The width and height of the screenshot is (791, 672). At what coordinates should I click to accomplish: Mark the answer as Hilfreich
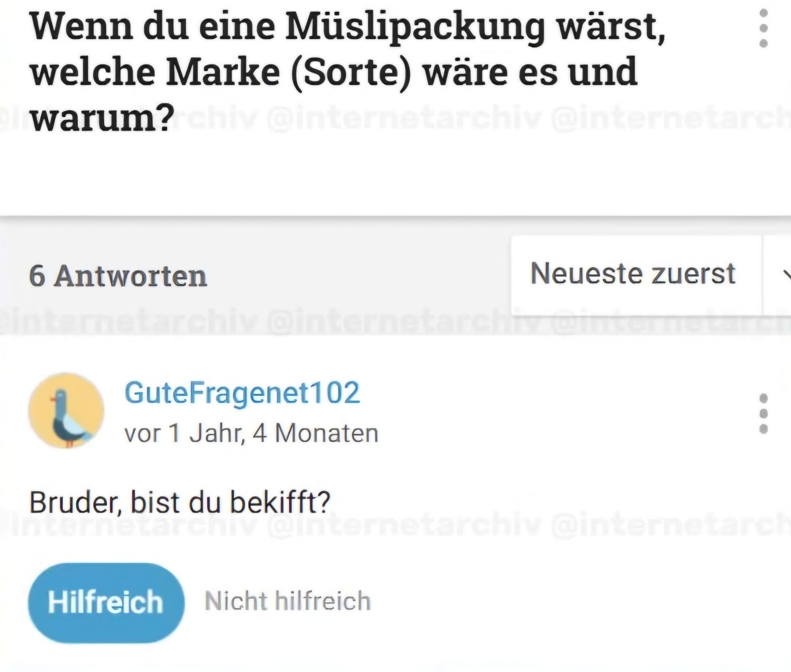pyautogui.click(x=106, y=602)
